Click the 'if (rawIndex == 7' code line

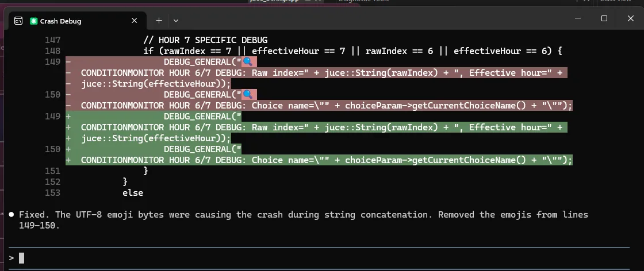(352, 51)
